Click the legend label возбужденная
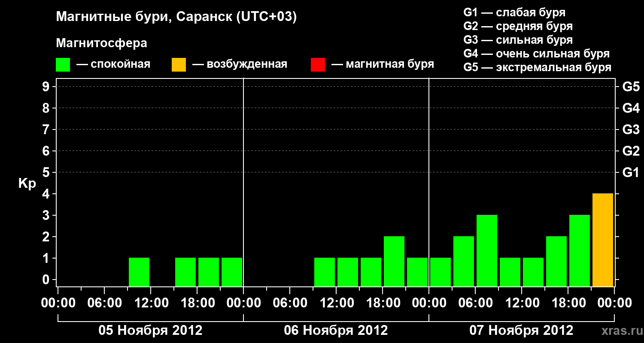The height and width of the screenshot is (343, 644). click(x=247, y=65)
